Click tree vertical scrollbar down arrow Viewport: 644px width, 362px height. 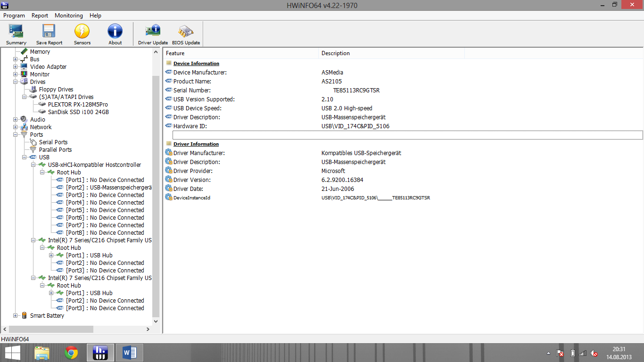coord(156,321)
